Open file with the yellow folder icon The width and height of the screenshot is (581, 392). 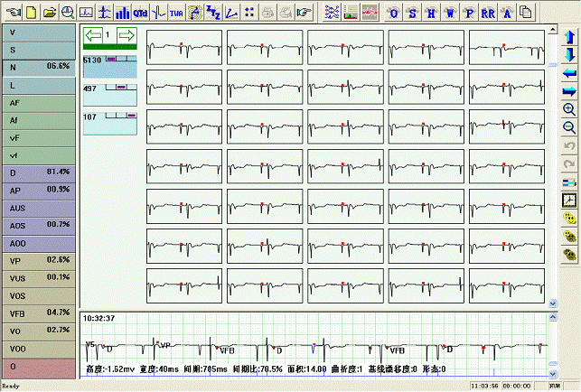coord(50,13)
